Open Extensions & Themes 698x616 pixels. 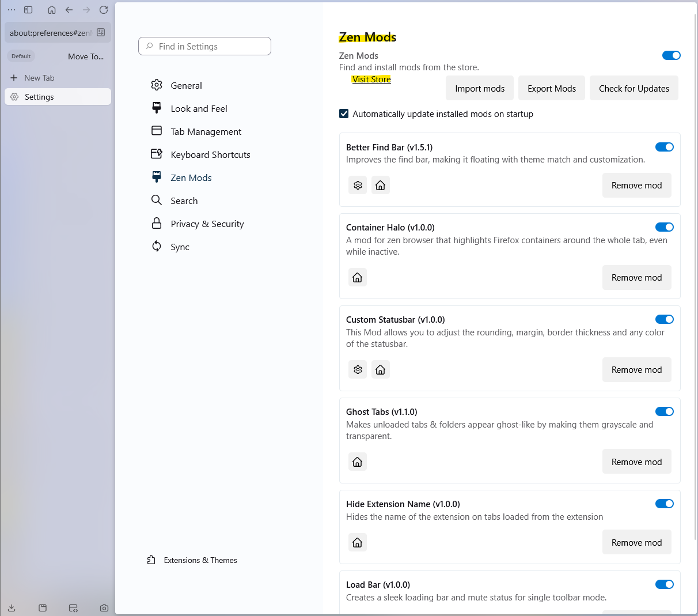[192, 560]
